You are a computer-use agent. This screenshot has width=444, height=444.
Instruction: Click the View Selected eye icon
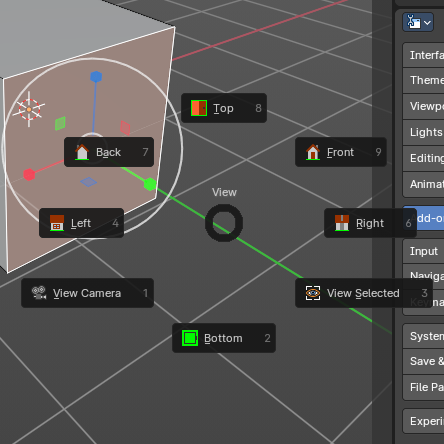click(313, 293)
